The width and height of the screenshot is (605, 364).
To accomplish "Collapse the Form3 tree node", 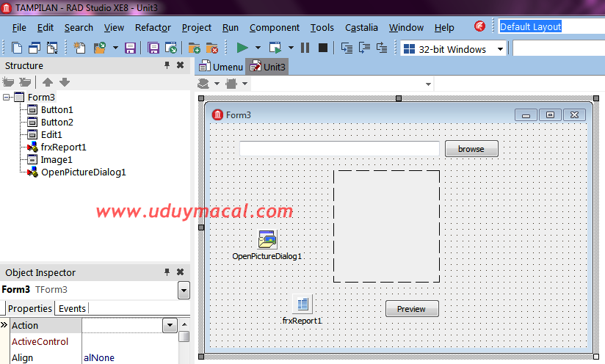I will [x=6, y=97].
